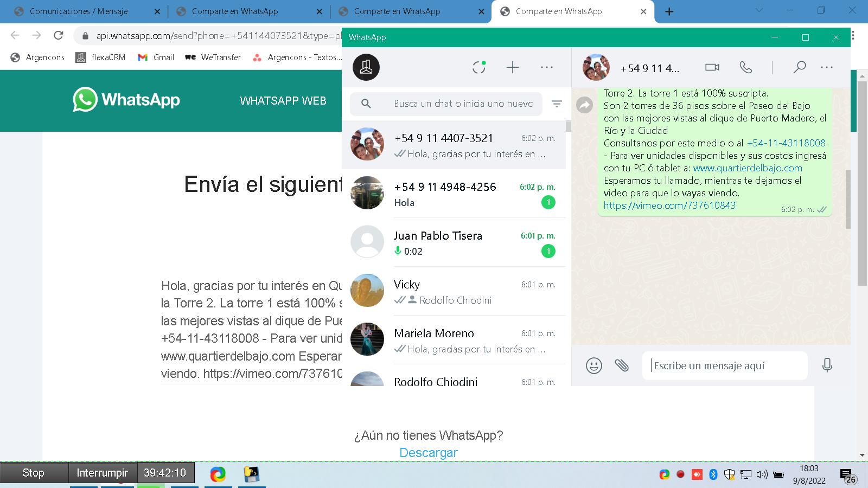The image size is (868, 488).
Task: Open the vimeo.com/737610843 link in message
Action: 669,206
